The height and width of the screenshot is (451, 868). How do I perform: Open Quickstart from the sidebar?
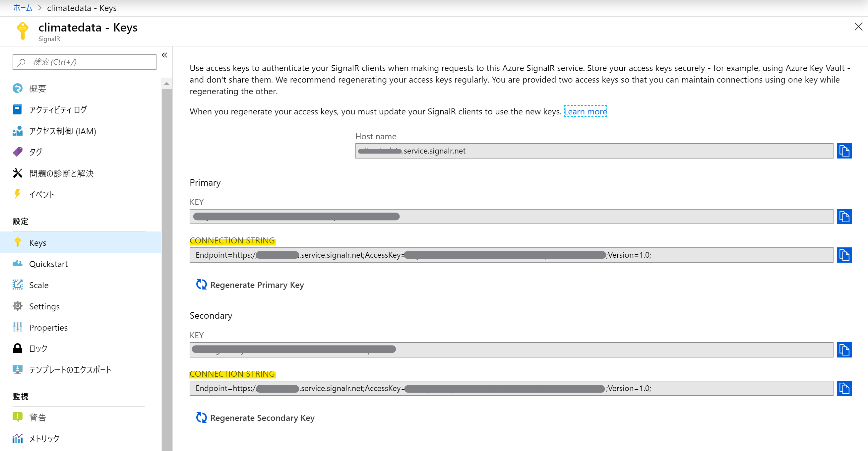(x=48, y=264)
